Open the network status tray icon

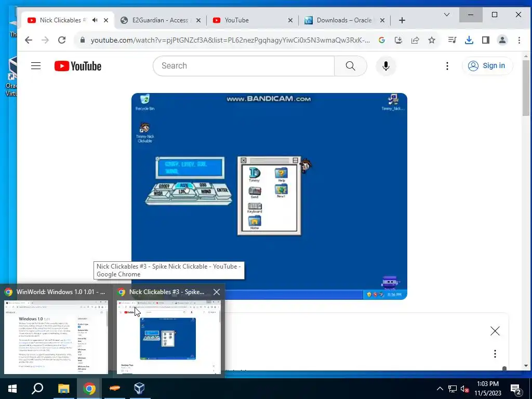tap(453, 389)
